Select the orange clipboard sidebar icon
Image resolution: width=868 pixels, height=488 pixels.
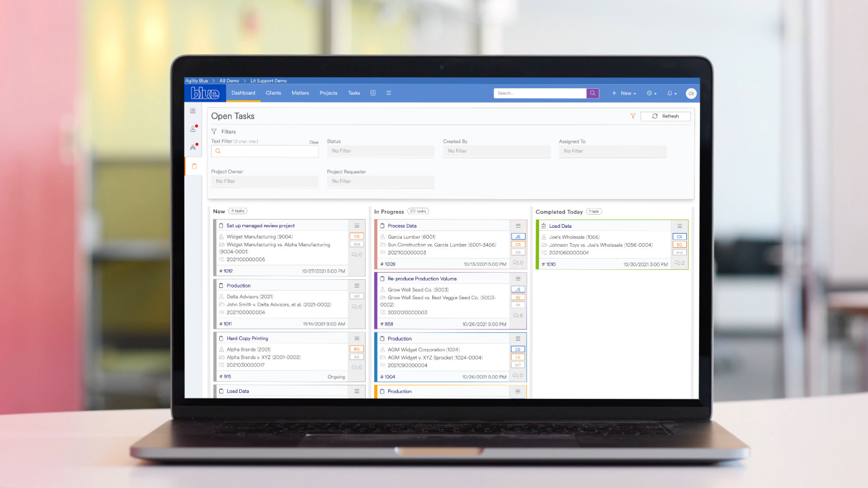pyautogui.click(x=194, y=166)
